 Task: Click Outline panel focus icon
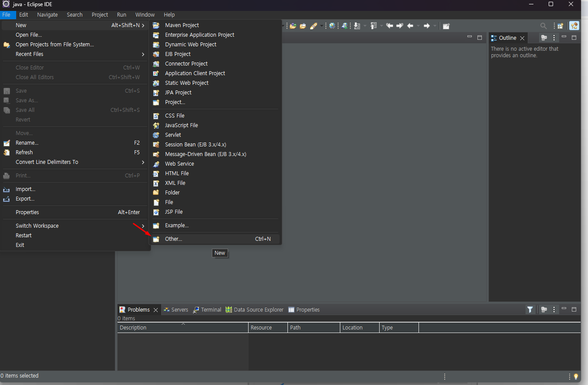coord(544,38)
